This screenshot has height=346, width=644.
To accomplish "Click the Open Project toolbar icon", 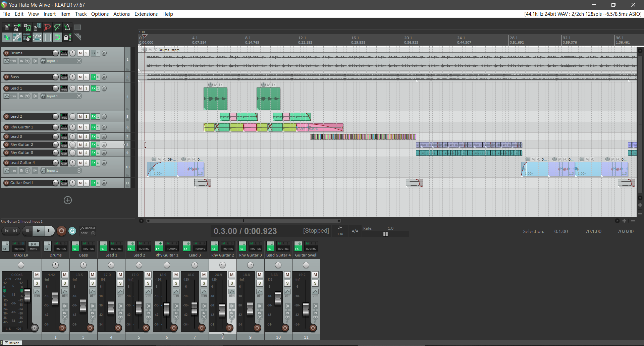I will [17, 27].
